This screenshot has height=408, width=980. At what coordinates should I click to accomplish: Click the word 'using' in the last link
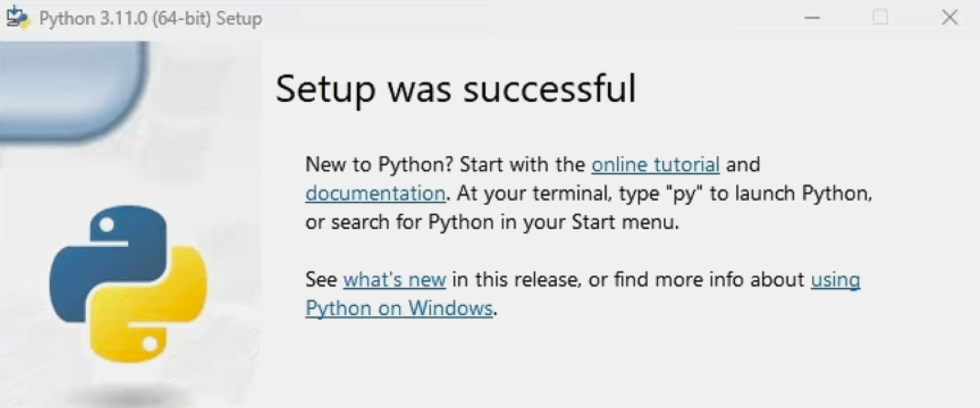[x=836, y=280]
